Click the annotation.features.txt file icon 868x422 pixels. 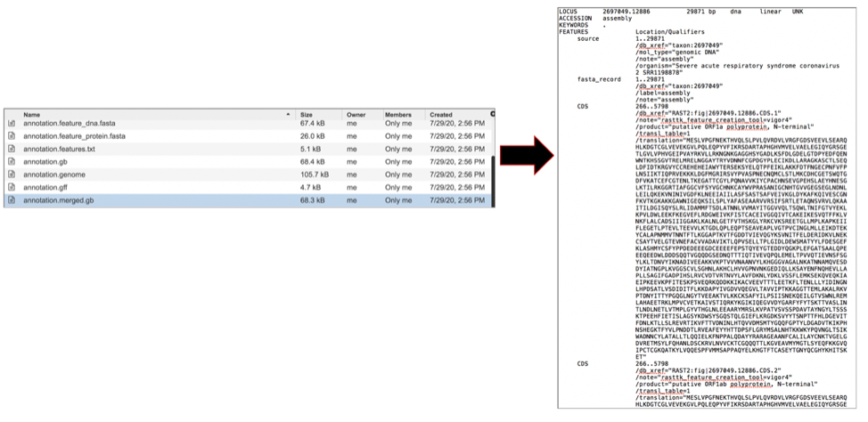point(12,149)
